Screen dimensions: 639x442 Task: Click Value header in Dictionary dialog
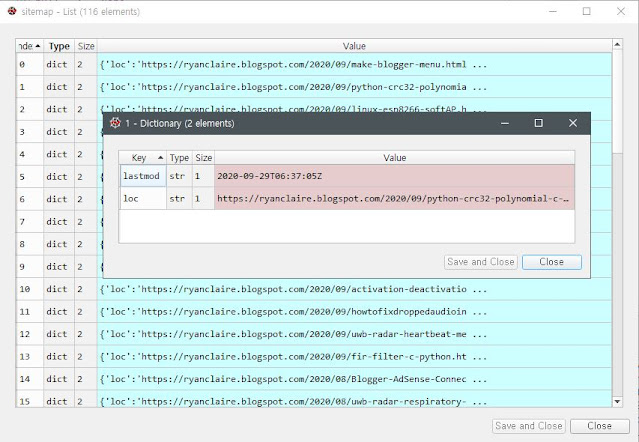pos(394,158)
